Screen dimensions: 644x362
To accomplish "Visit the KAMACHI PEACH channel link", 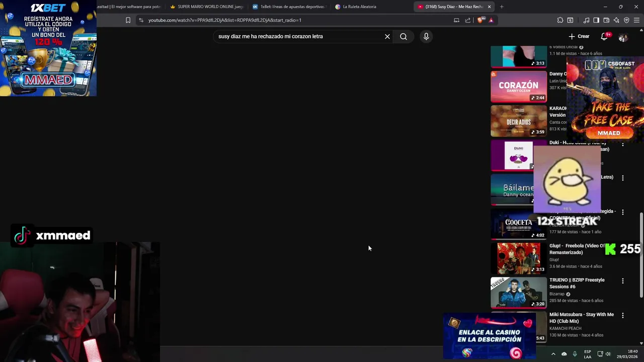I will [x=566, y=328].
